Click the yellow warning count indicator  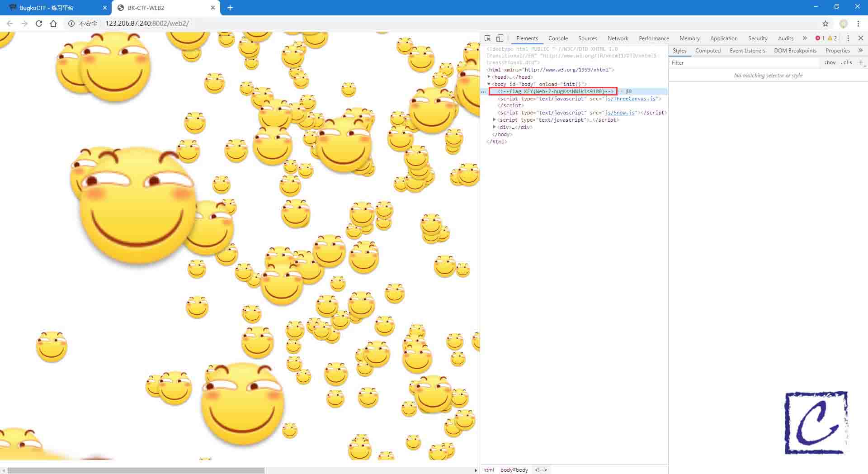832,38
